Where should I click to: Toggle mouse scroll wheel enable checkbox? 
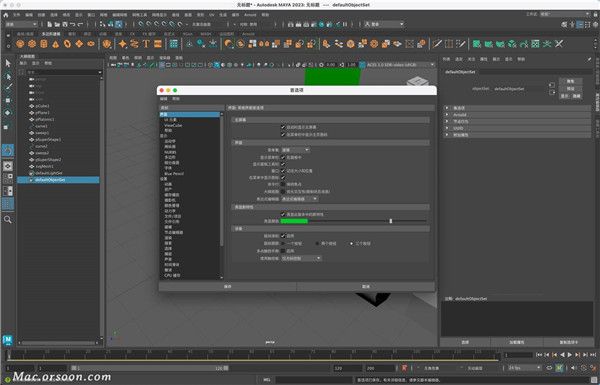(x=283, y=236)
